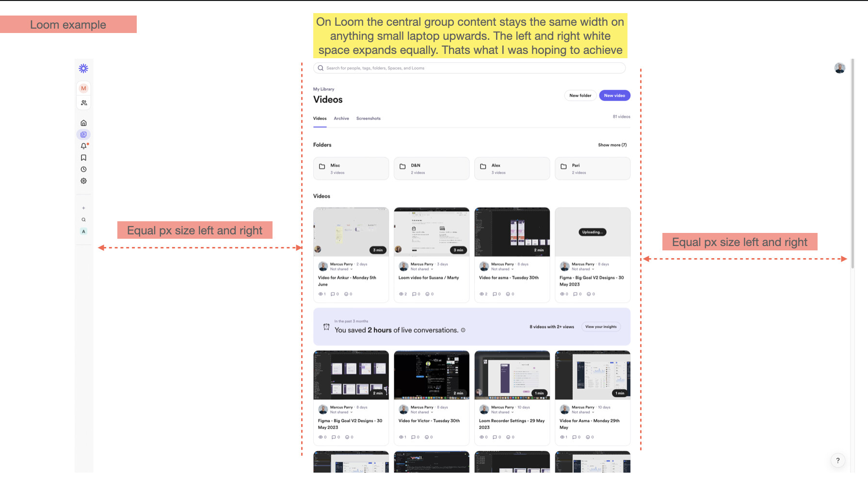The height and width of the screenshot is (493, 868).
Task: Open the Not shared menu on Video for Victor
Action: pyautogui.click(x=419, y=412)
